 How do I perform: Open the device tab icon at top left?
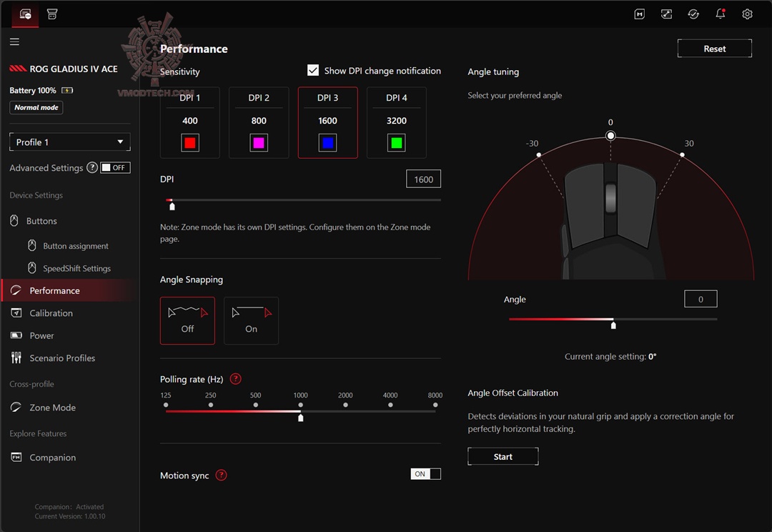(x=25, y=14)
